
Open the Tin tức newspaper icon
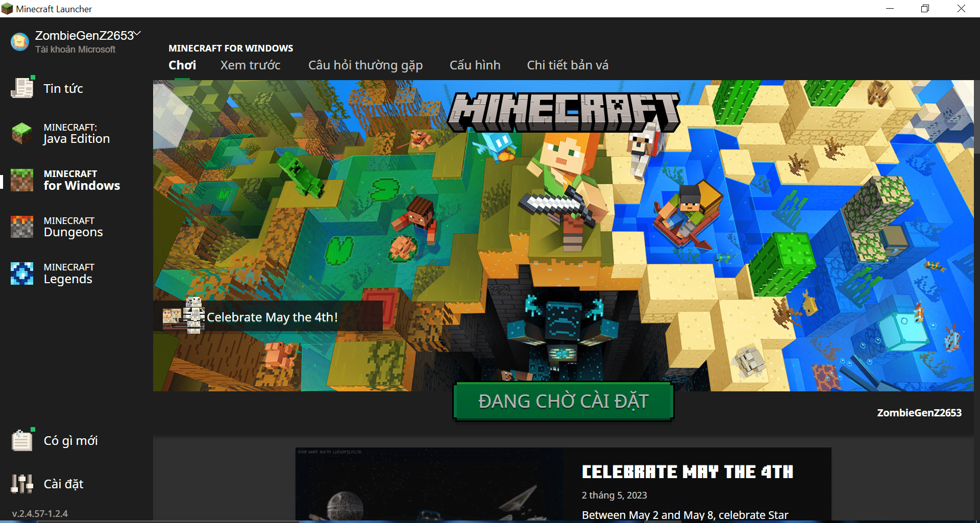[x=22, y=88]
